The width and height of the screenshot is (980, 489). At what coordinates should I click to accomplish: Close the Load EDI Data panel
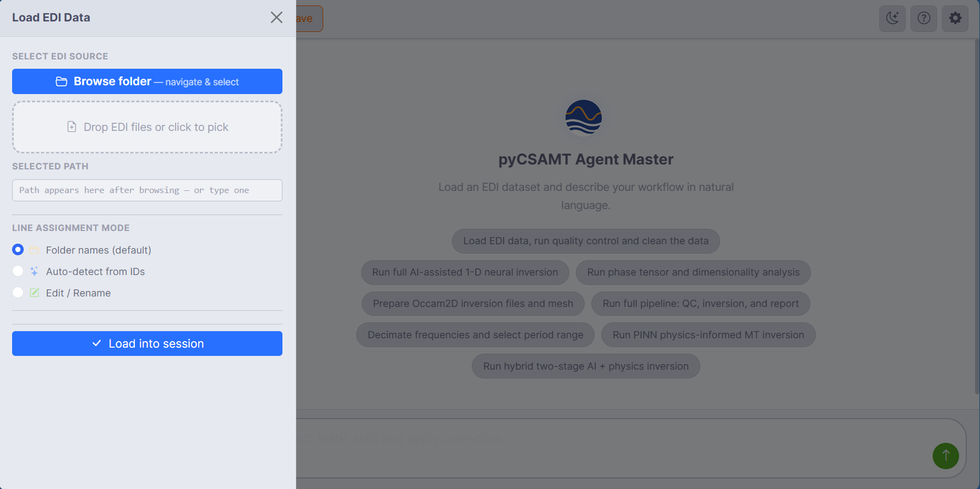(x=276, y=18)
